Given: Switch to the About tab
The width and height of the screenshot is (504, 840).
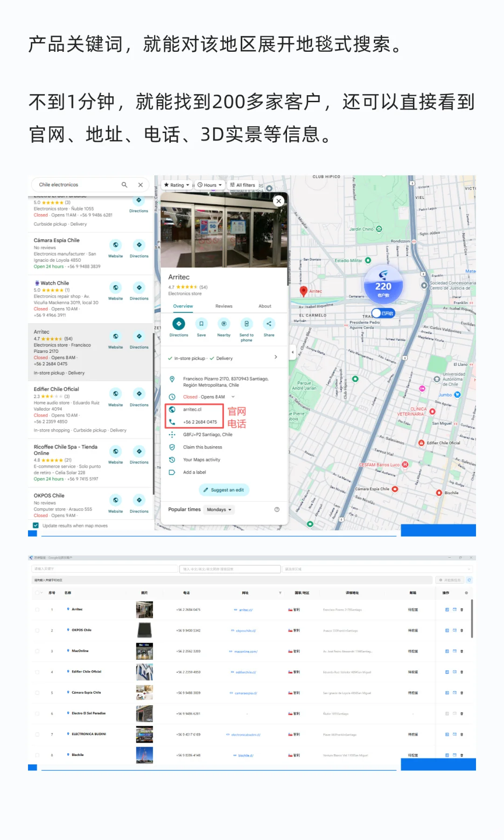Looking at the screenshot, I should 265,306.
